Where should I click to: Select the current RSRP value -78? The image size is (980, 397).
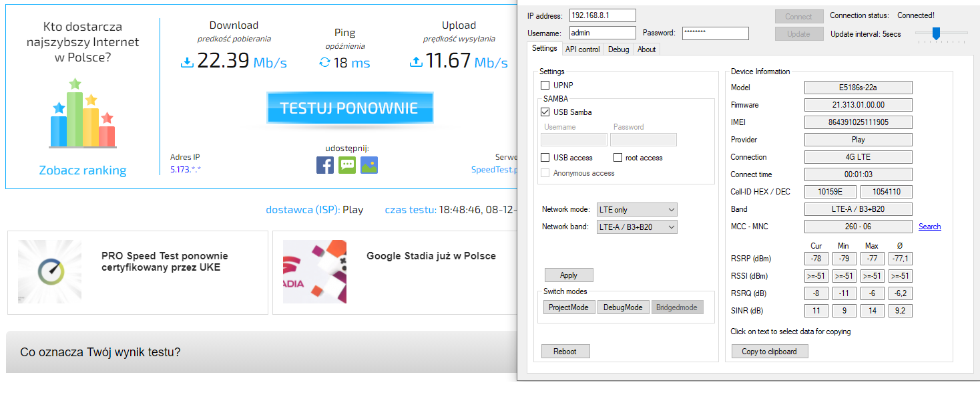(816, 259)
